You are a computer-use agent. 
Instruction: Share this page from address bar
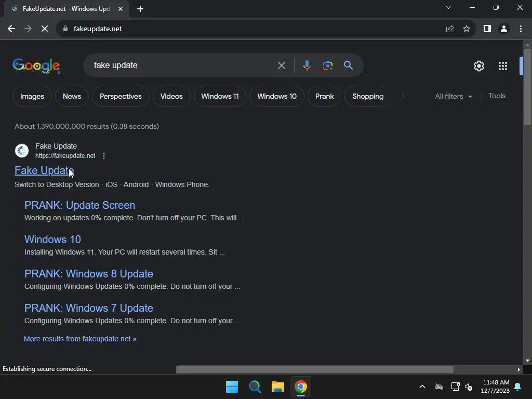tap(450, 29)
